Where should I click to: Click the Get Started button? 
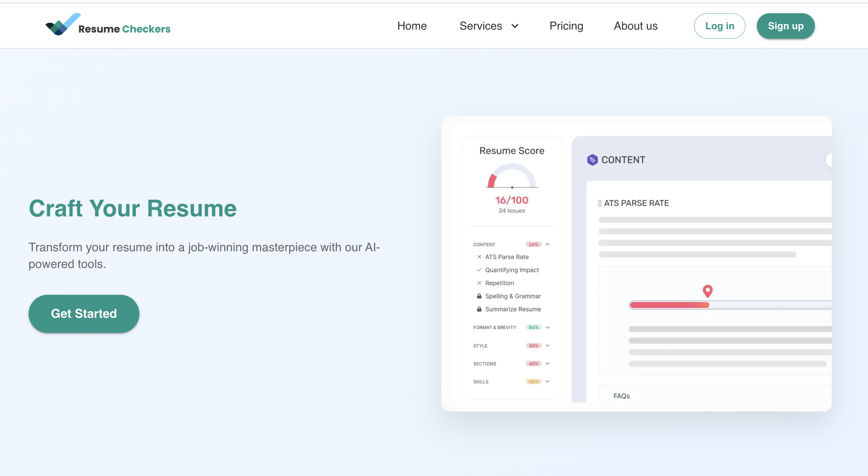84,313
